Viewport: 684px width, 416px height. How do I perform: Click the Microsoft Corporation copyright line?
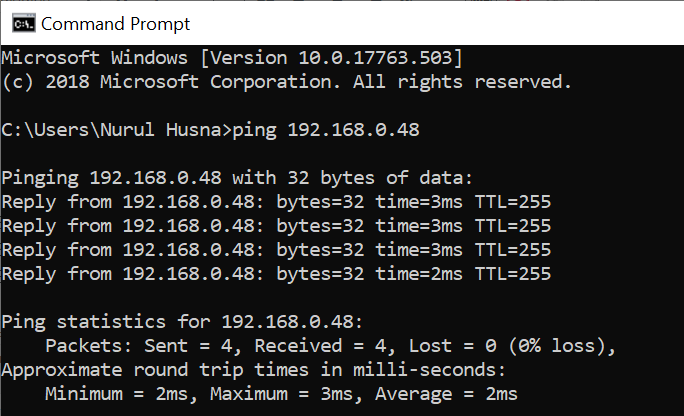(286, 81)
